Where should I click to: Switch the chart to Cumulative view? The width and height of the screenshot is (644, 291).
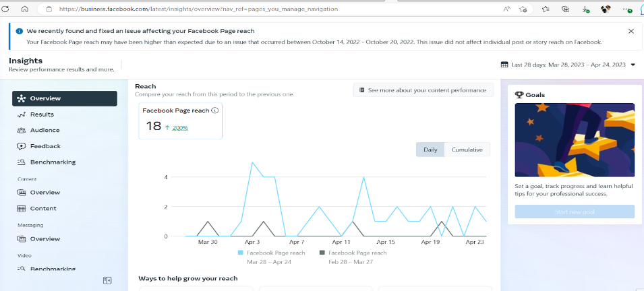coord(467,150)
